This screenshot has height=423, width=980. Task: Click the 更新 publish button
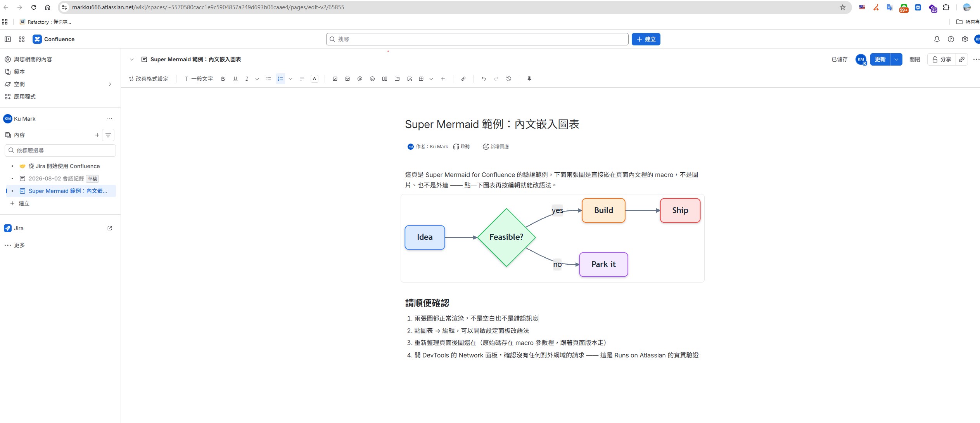880,59
